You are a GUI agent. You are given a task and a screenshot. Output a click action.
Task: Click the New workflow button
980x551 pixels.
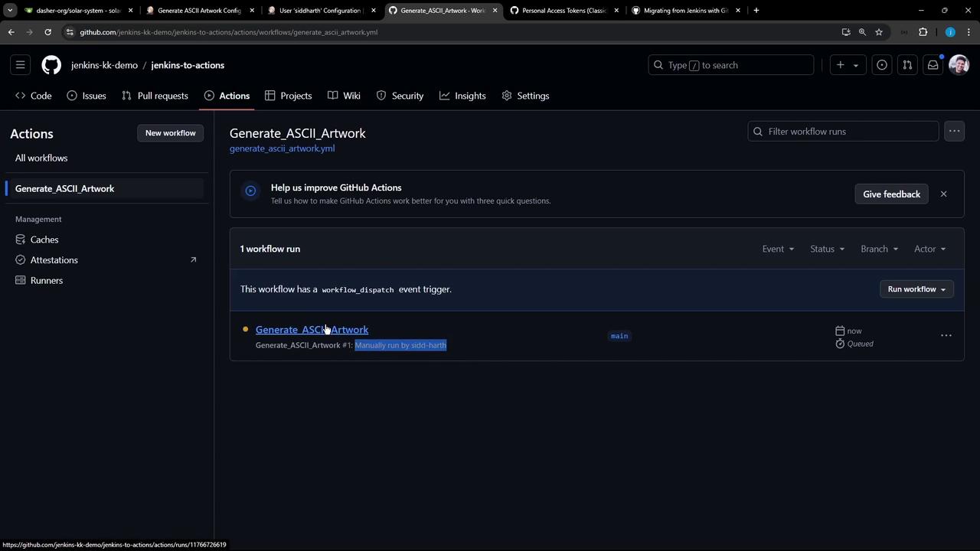click(170, 133)
